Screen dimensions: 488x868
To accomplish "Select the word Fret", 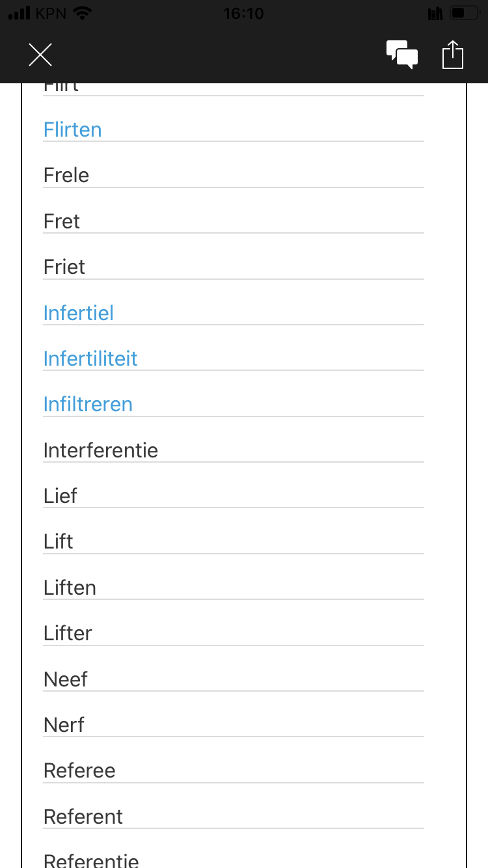I will coord(62,221).
